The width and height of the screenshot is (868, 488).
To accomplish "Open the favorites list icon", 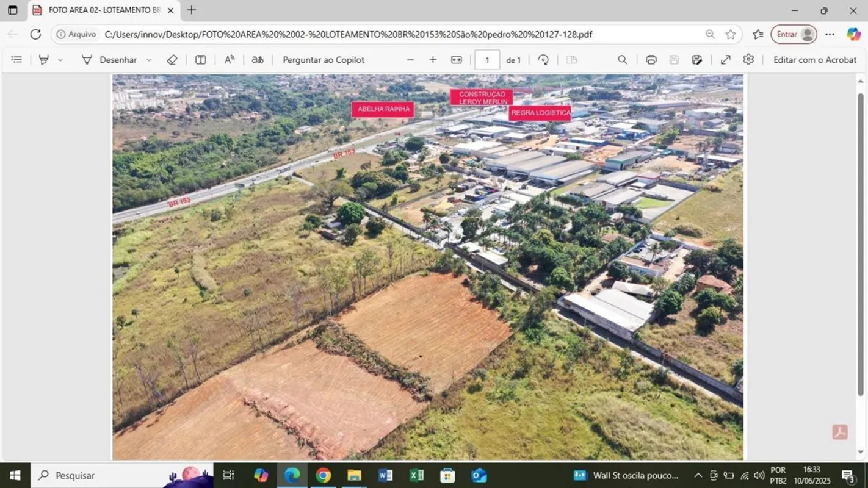I will [x=758, y=34].
